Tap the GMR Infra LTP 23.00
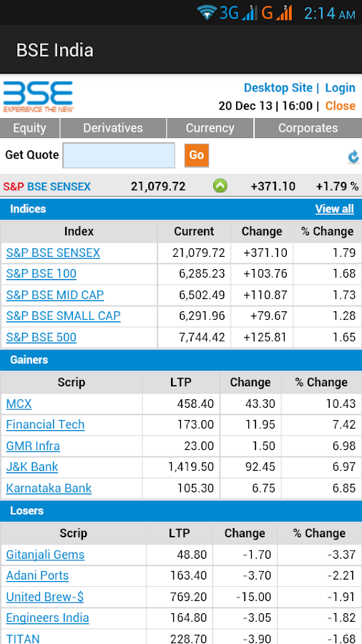The width and height of the screenshot is (362, 644). click(x=199, y=446)
